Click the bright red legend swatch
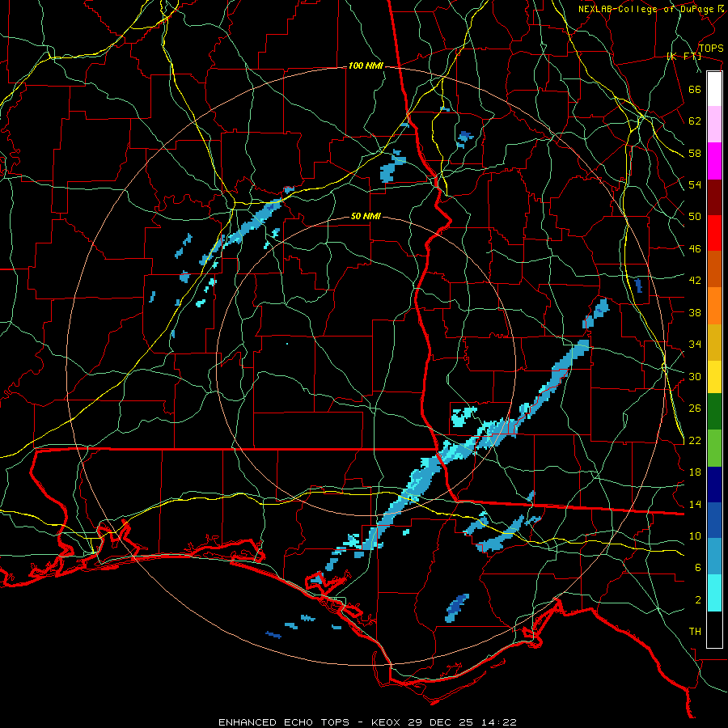The image size is (728, 728). point(714,233)
